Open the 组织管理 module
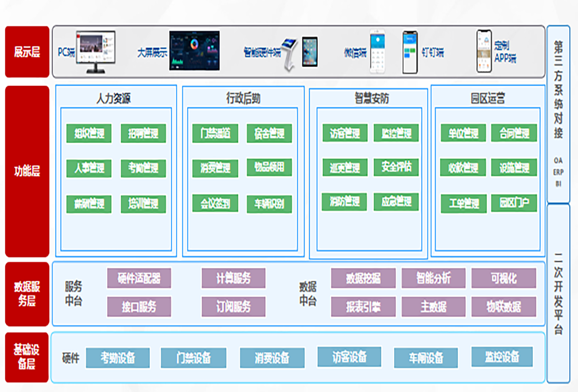The height and width of the screenshot is (392, 578). point(88,133)
